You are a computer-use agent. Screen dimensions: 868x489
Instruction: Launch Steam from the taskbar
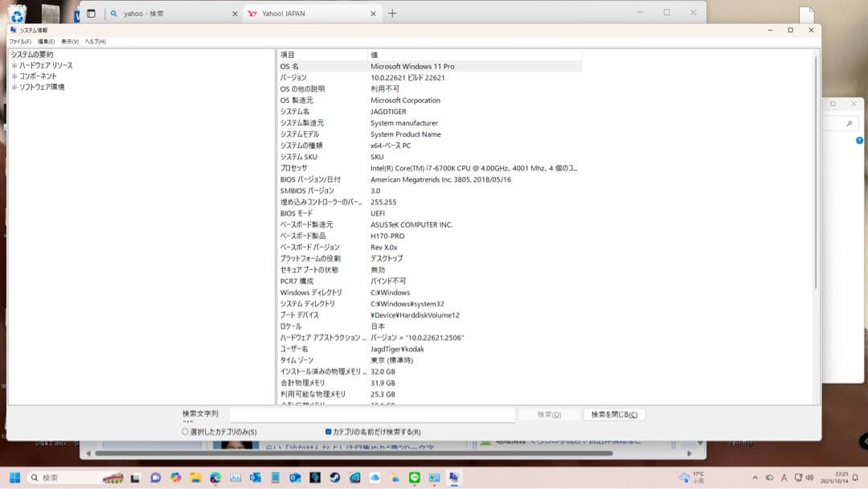[333, 479]
